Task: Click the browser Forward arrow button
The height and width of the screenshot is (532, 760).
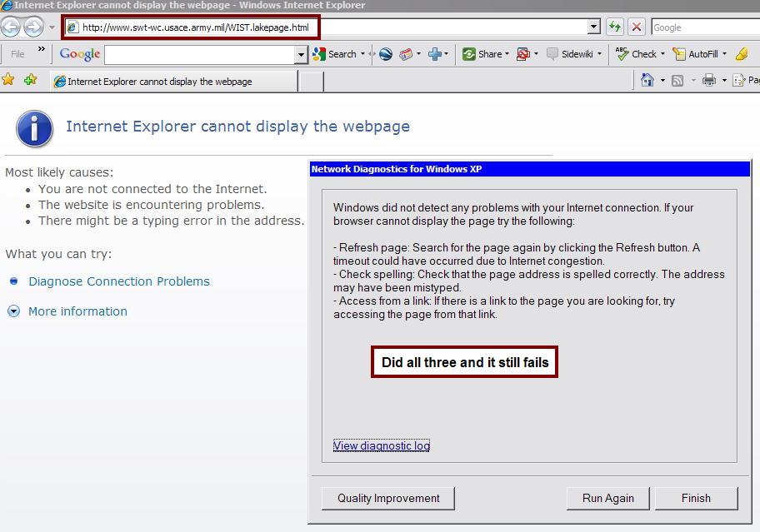Action: pos(33,27)
